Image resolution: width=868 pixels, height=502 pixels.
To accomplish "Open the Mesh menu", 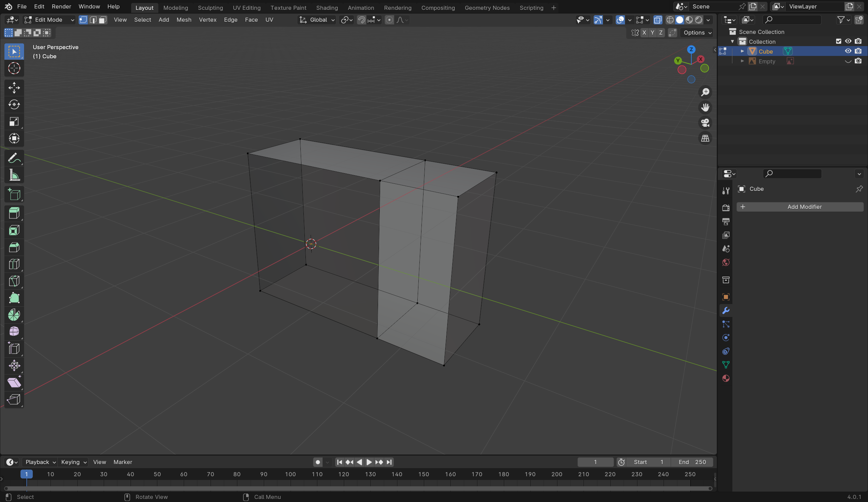I will click(x=183, y=20).
